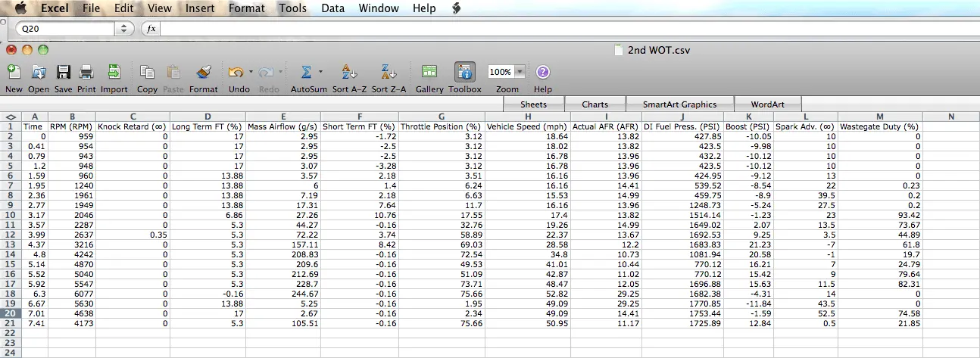Open the SmartArt Graphics tab

click(679, 104)
